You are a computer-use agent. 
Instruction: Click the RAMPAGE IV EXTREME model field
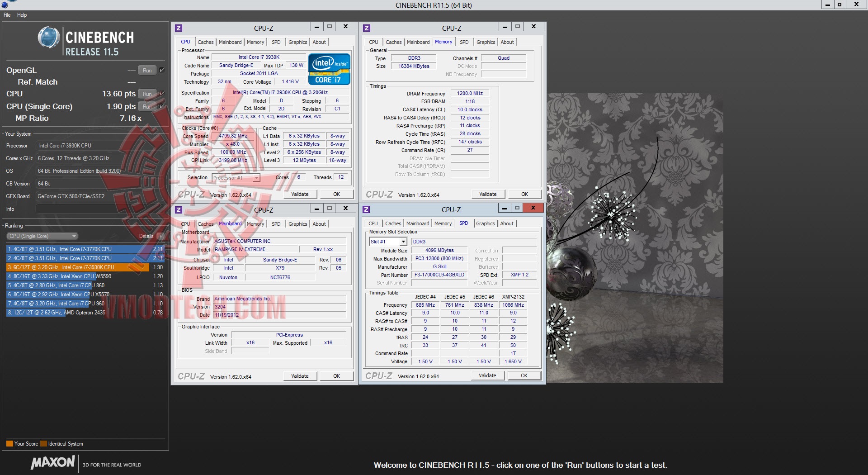click(x=255, y=249)
